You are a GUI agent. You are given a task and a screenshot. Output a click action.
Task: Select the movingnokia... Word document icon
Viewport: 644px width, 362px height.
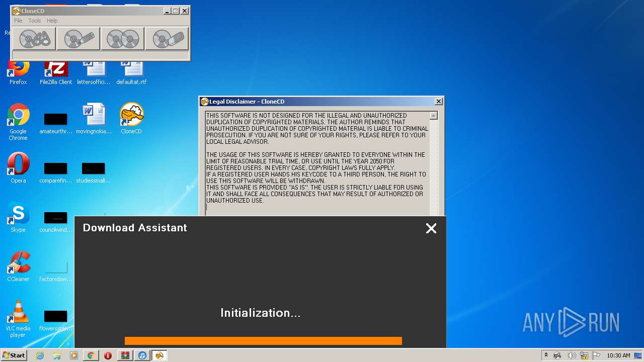point(94,119)
